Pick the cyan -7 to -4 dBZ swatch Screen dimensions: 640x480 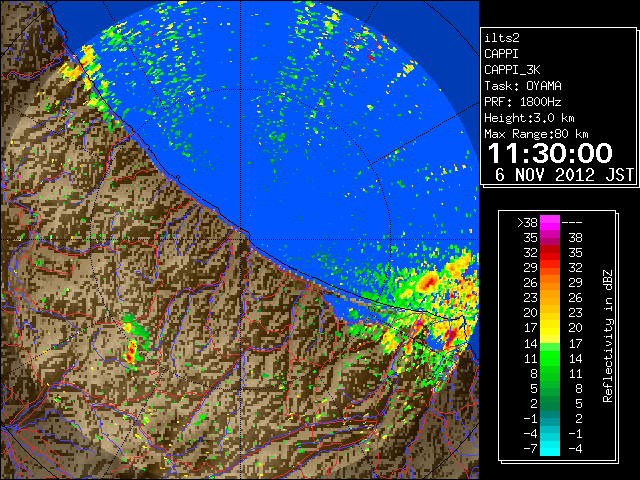(x=550, y=448)
